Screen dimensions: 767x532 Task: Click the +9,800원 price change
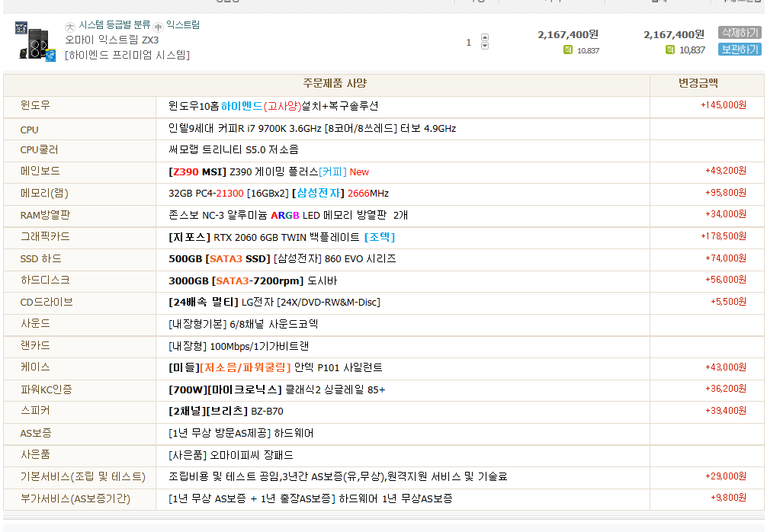coord(728,498)
